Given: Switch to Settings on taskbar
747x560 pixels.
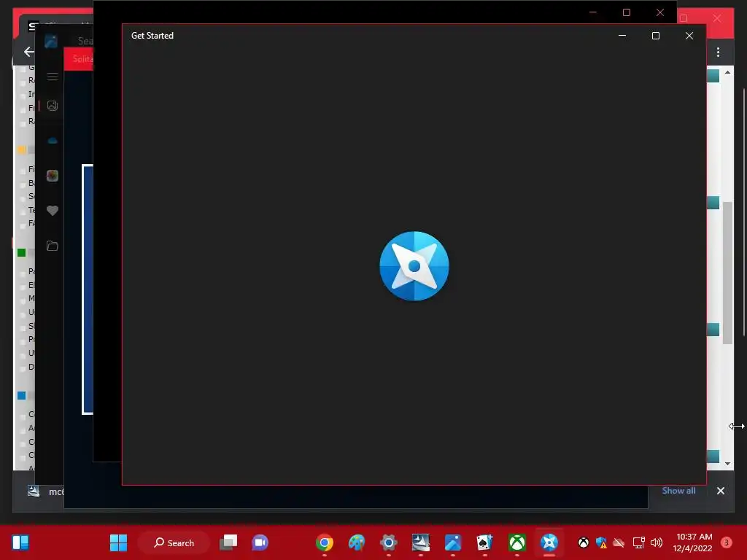Looking at the screenshot, I should coord(389,542).
